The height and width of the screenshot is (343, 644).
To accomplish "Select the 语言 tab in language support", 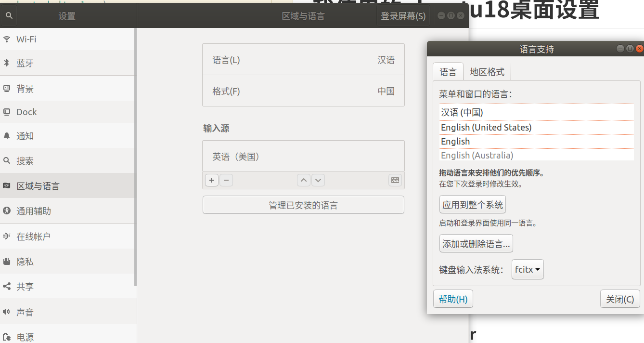I will click(x=448, y=72).
